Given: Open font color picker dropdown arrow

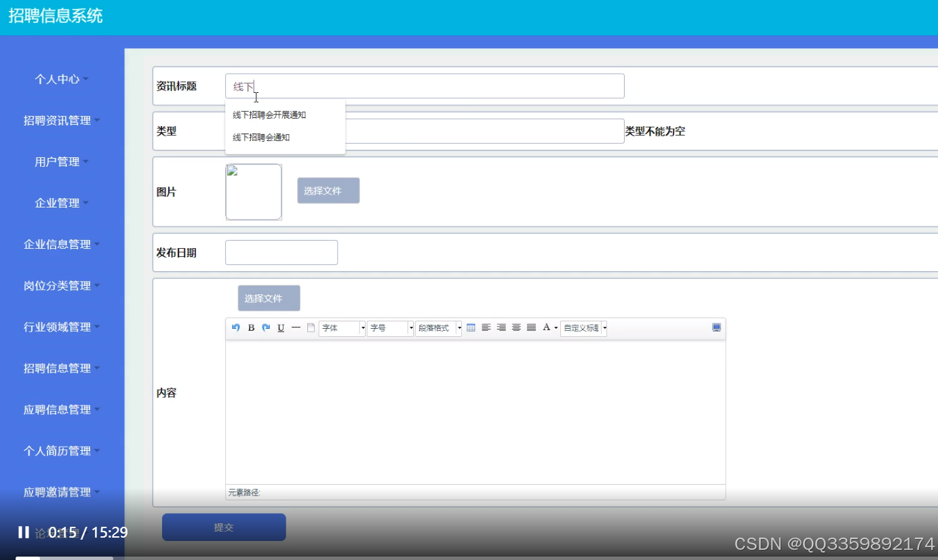Looking at the screenshot, I should click(x=556, y=328).
